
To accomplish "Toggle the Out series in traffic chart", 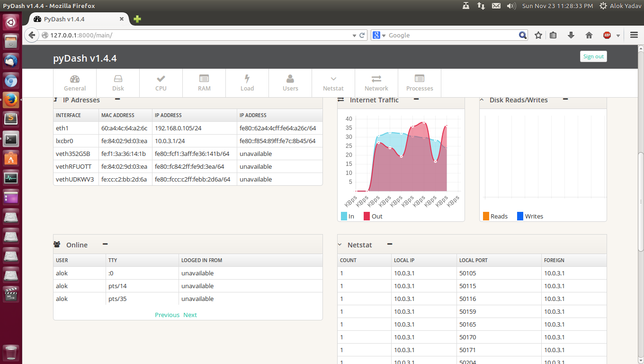I will point(367,216).
